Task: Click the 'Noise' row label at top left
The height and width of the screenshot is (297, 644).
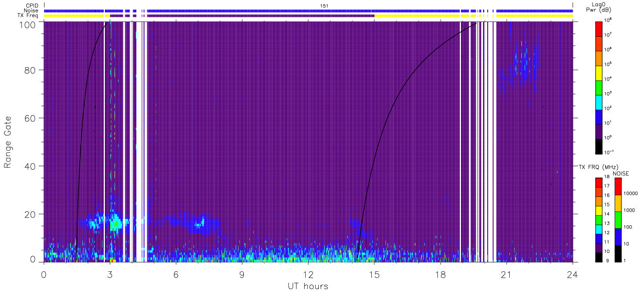Action: pos(31,10)
